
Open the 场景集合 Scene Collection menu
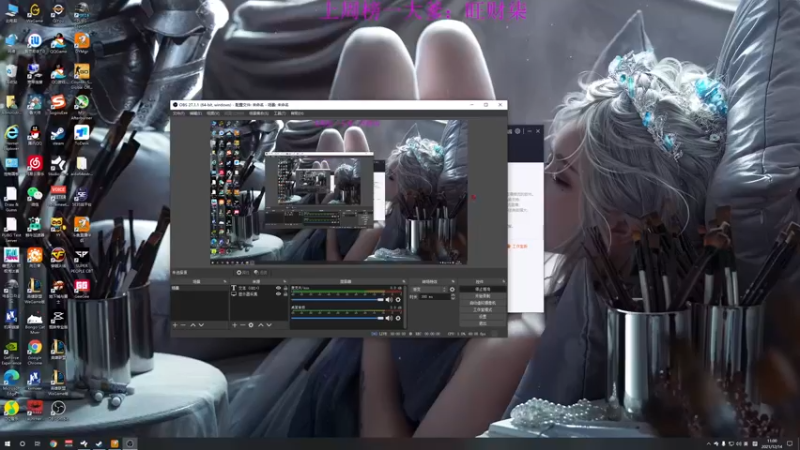(259, 113)
